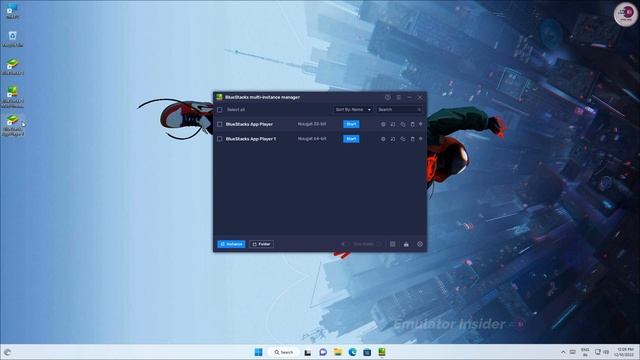Open File Explorer from the taskbar
640x360 pixels.
coord(338,352)
